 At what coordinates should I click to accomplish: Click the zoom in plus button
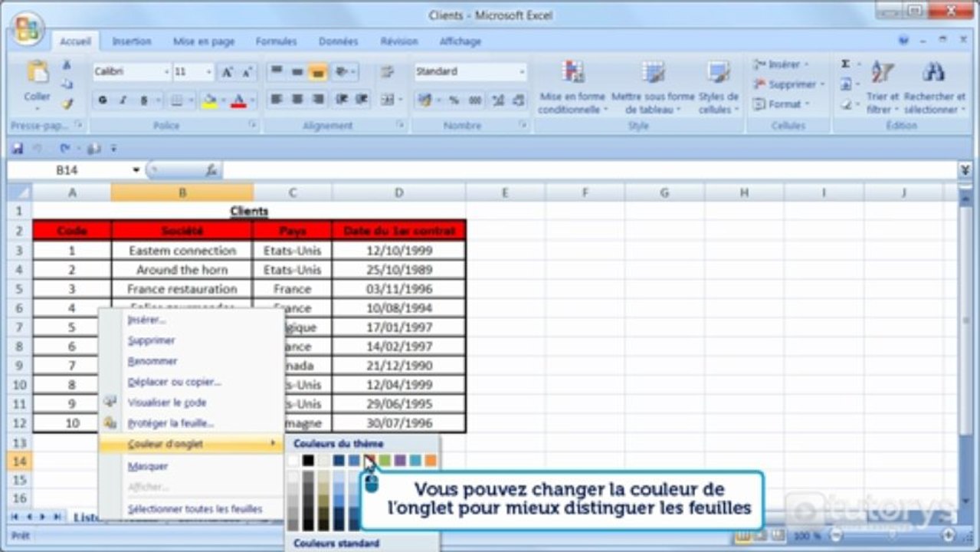(949, 535)
